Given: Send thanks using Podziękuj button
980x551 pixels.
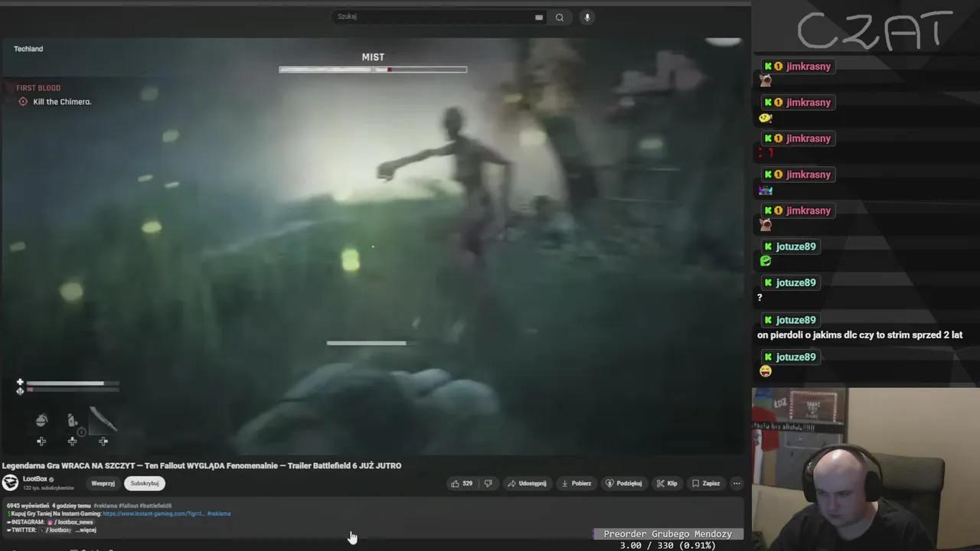Looking at the screenshot, I should pyautogui.click(x=624, y=484).
